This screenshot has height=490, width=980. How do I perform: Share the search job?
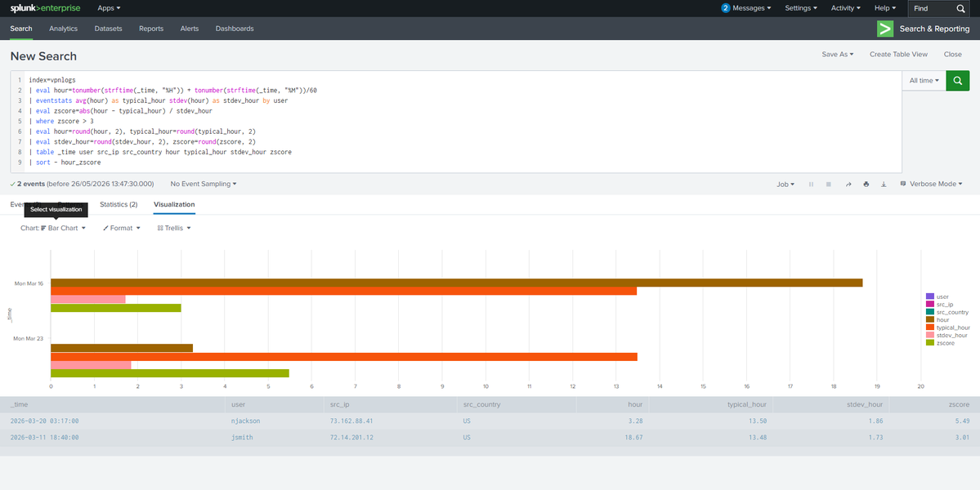(848, 184)
